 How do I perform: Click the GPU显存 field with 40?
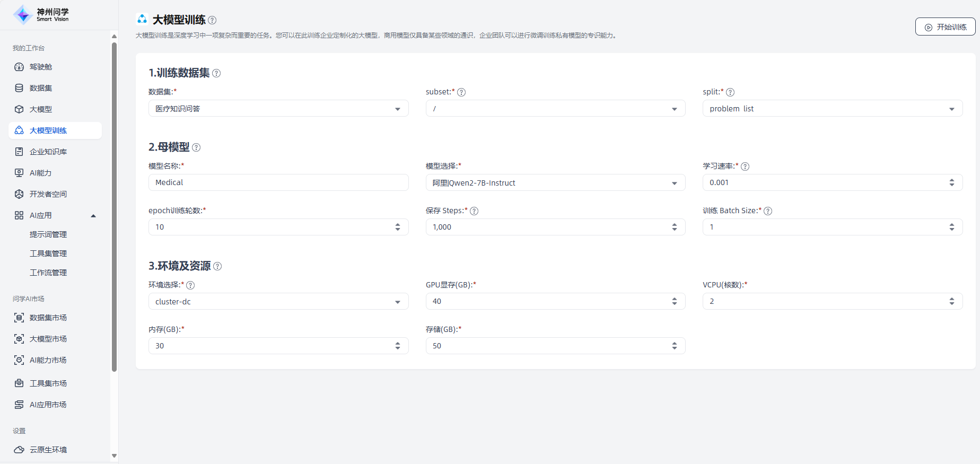coord(555,301)
